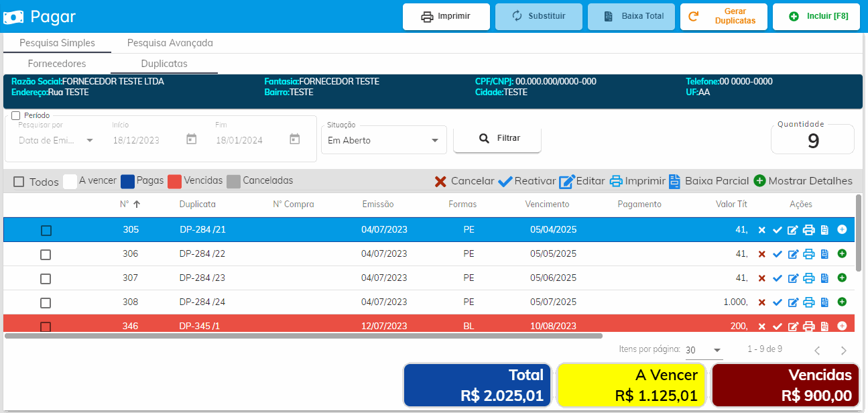This screenshot has width=868, height=413.
Task: Select checkbox for row 307
Action: coord(46,279)
